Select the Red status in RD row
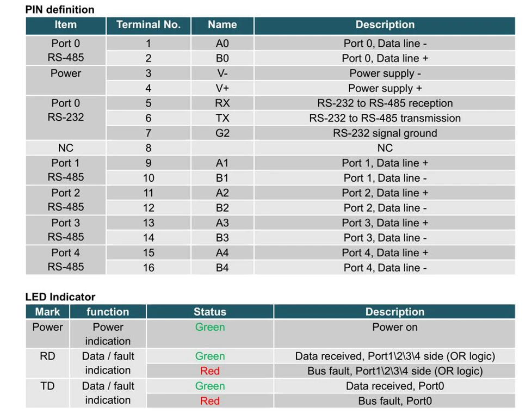 coord(209,371)
